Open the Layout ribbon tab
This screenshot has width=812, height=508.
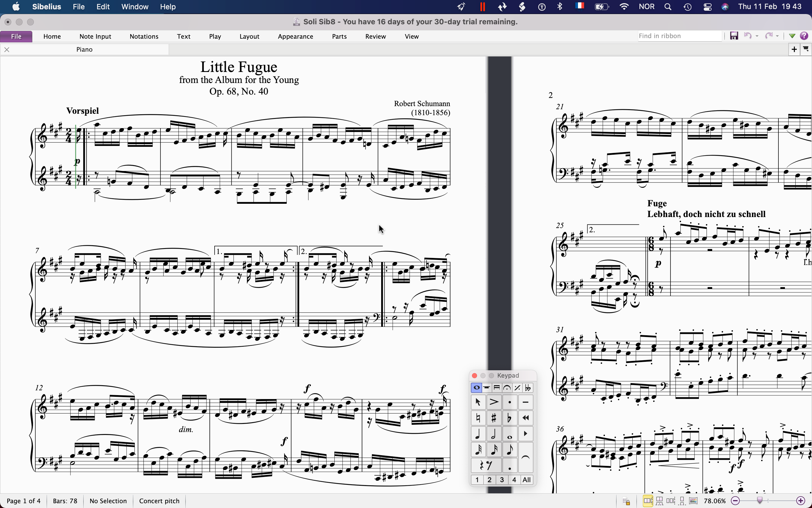tap(249, 36)
